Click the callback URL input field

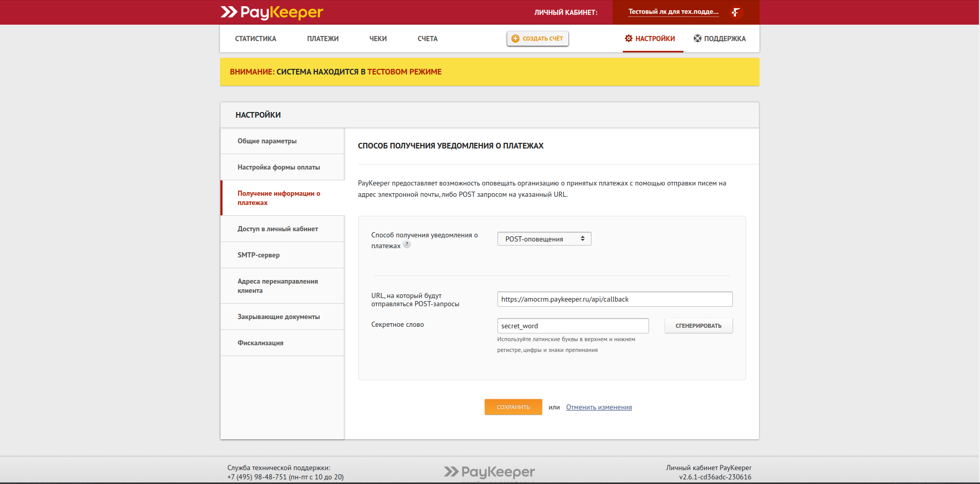[614, 299]
